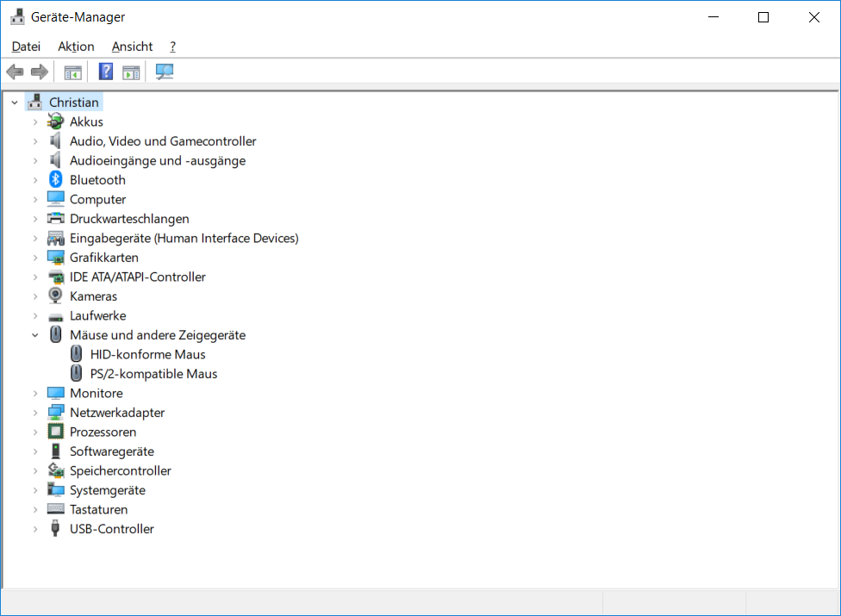Select the Softwaregeräte label
This screenshot has width=841, height=616.
click(111, 451)
